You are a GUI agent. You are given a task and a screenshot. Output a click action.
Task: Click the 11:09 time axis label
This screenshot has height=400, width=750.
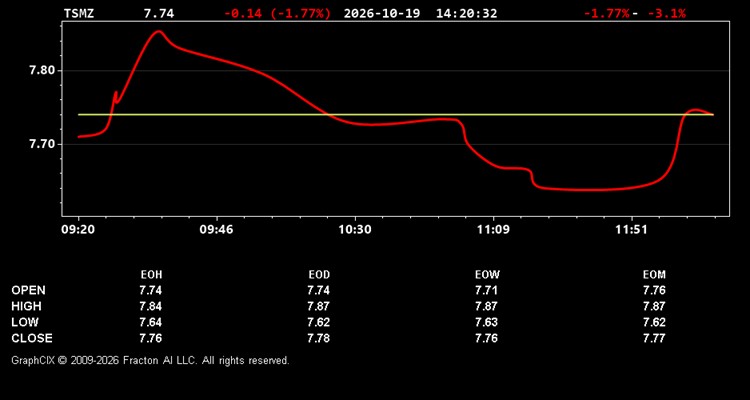pos(493,229)
